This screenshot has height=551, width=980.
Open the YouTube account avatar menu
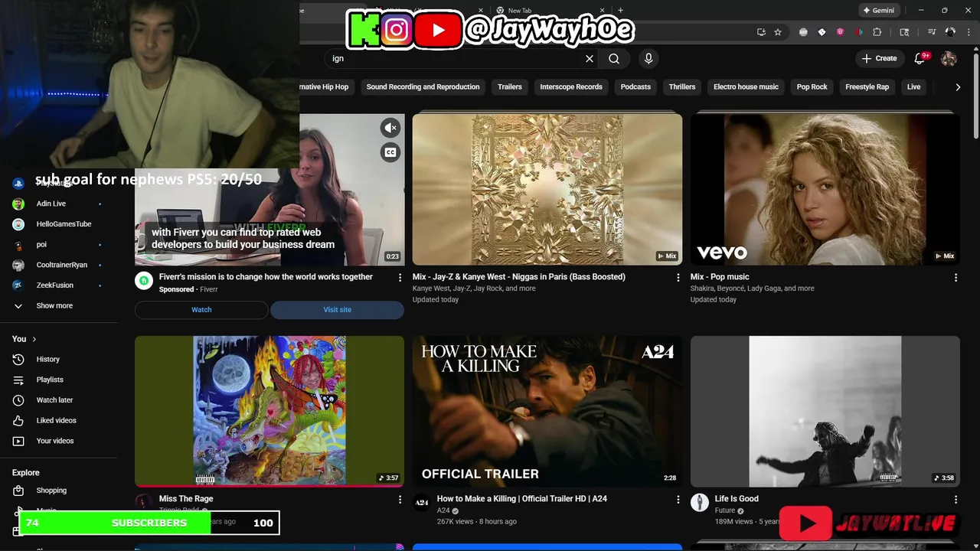coord(949,58)
